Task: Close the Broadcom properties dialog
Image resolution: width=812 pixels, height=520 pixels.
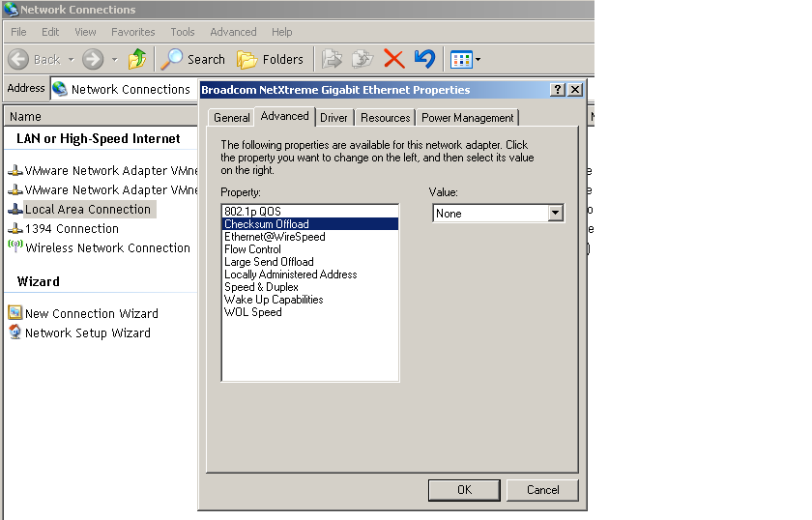Action: coord(575,90)
